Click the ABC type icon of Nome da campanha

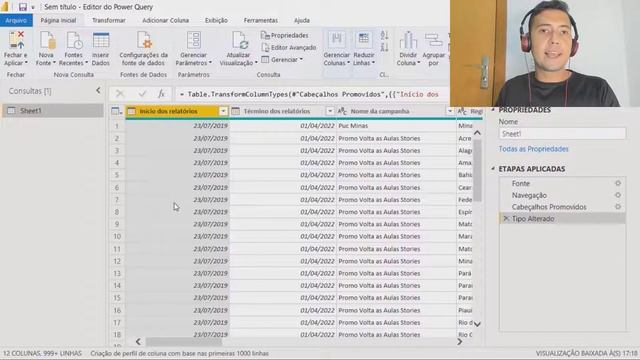pyautogui.click(x=342, y=111)
